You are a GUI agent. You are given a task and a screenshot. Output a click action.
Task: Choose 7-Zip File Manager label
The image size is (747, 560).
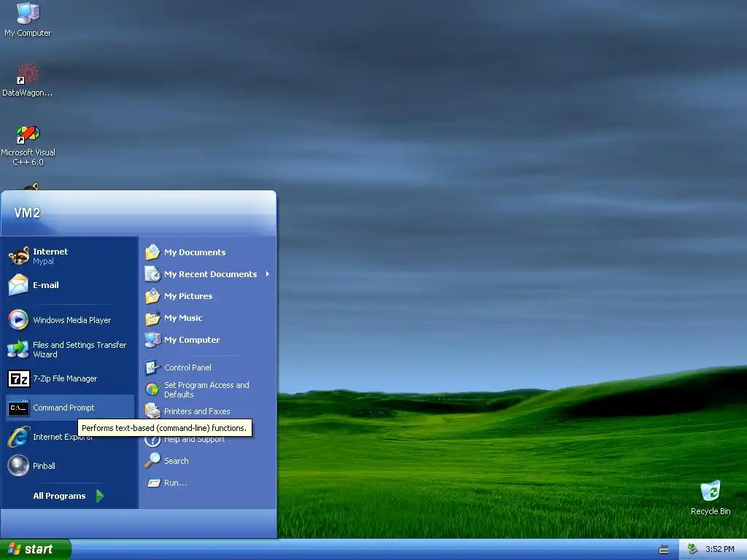coord(65,378)
